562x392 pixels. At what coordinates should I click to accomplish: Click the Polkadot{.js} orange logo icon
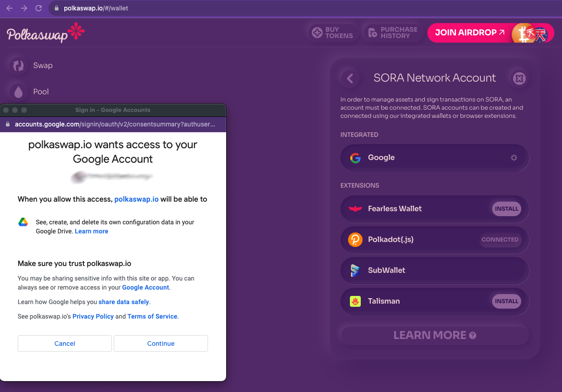coord(355,240)
